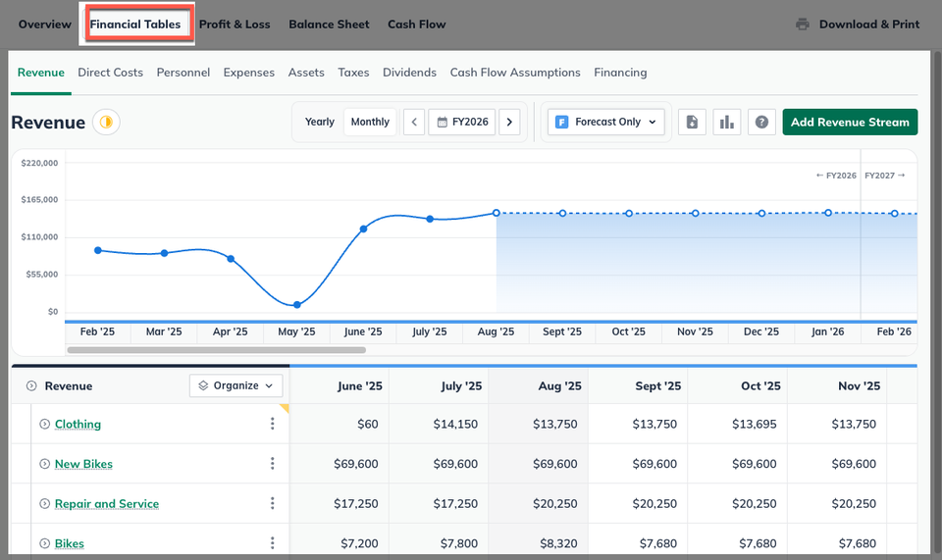The width and height of the screenshot is (942, 560).
Task: Open the Financial Tables tab
Action: coord(135,25)
